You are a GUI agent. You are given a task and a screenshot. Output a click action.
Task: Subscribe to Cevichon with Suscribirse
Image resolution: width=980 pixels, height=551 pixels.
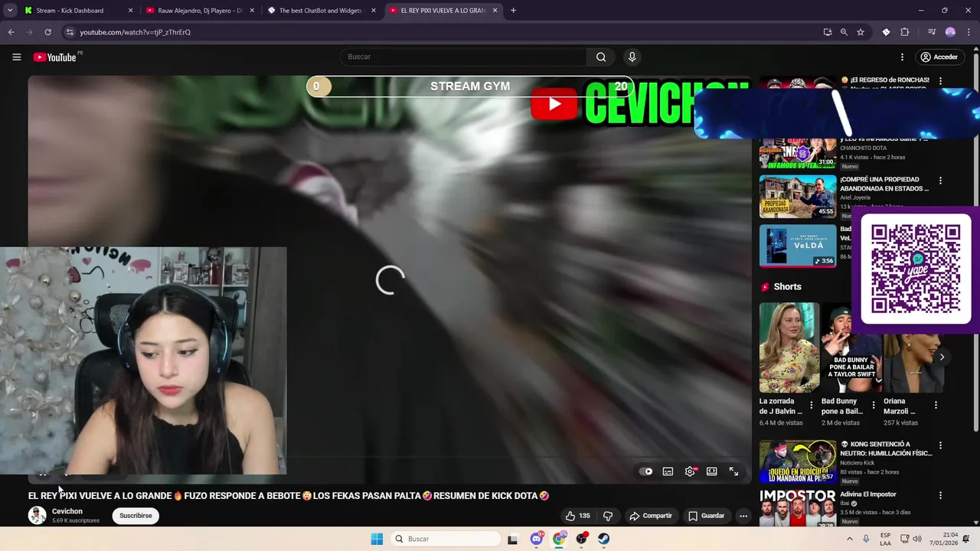coord(136,516)
